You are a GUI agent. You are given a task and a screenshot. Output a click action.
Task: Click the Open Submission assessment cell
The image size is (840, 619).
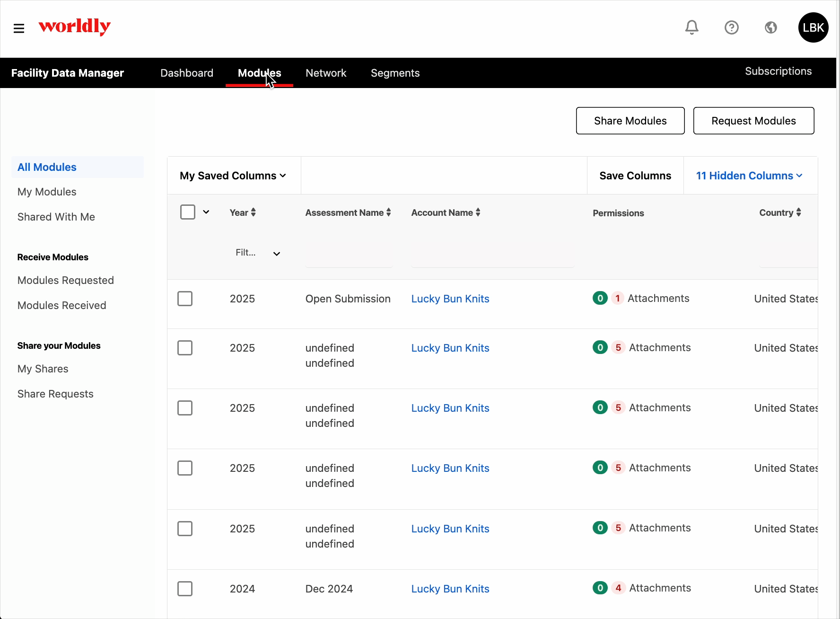348,299
